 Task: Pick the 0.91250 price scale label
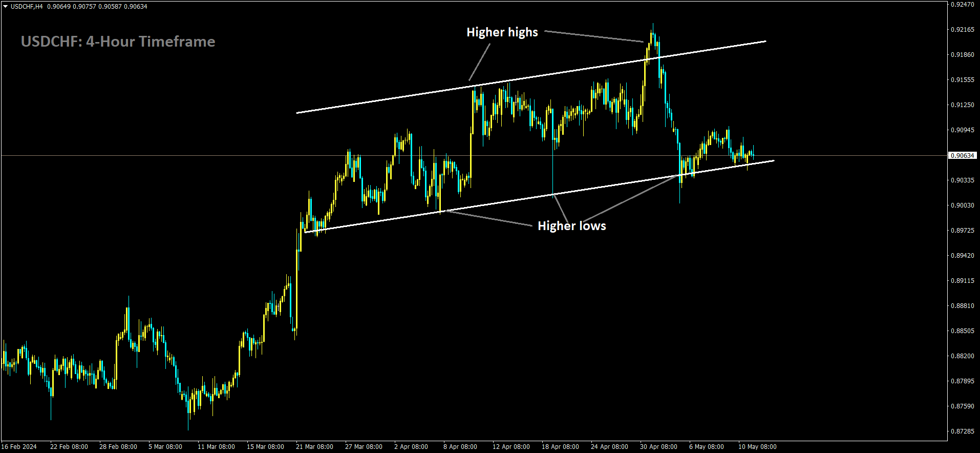click(962, 105)
